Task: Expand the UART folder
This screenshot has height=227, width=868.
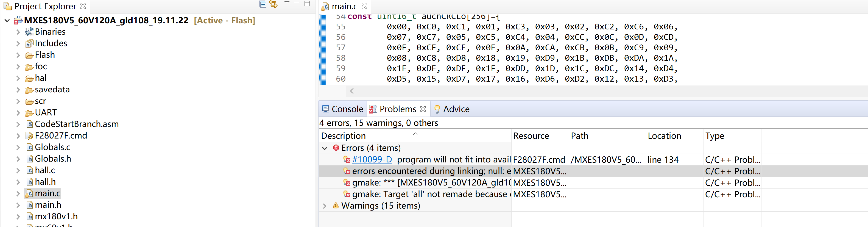Action: click(18, 113)
